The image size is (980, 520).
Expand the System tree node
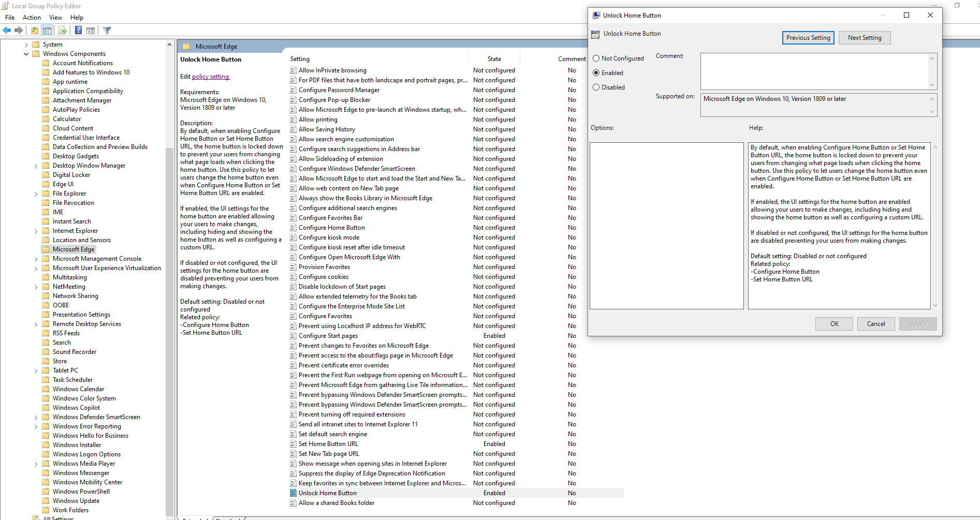26,44
